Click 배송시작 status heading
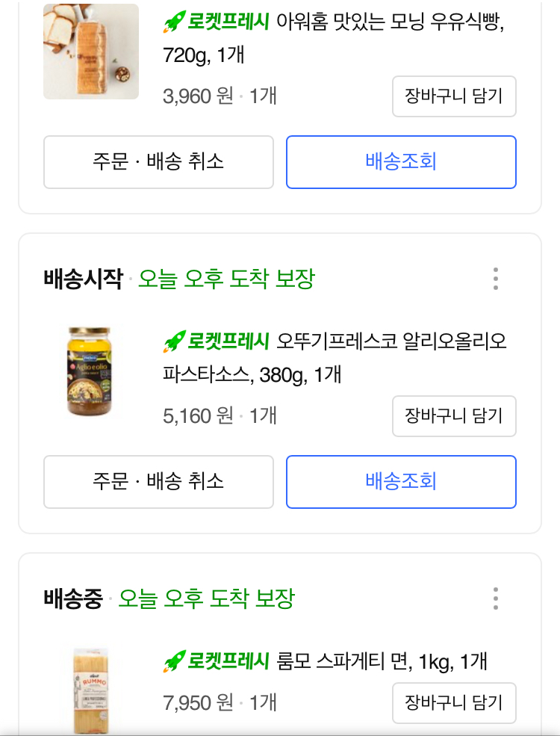This screenshot has height=736, width=560. click(83, 279)
